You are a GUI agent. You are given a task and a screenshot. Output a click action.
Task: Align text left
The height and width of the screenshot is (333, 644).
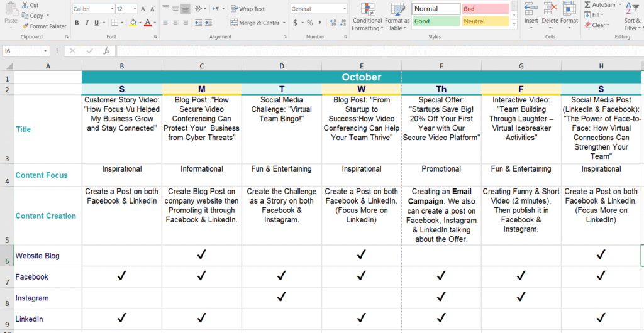(165, 23)
